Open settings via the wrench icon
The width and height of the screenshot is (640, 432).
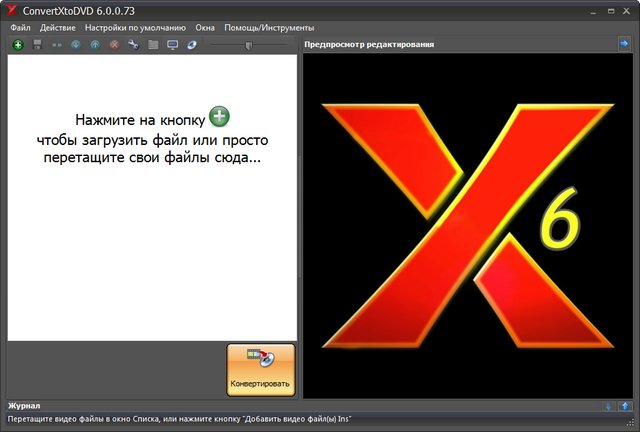(x=133, y=45)
